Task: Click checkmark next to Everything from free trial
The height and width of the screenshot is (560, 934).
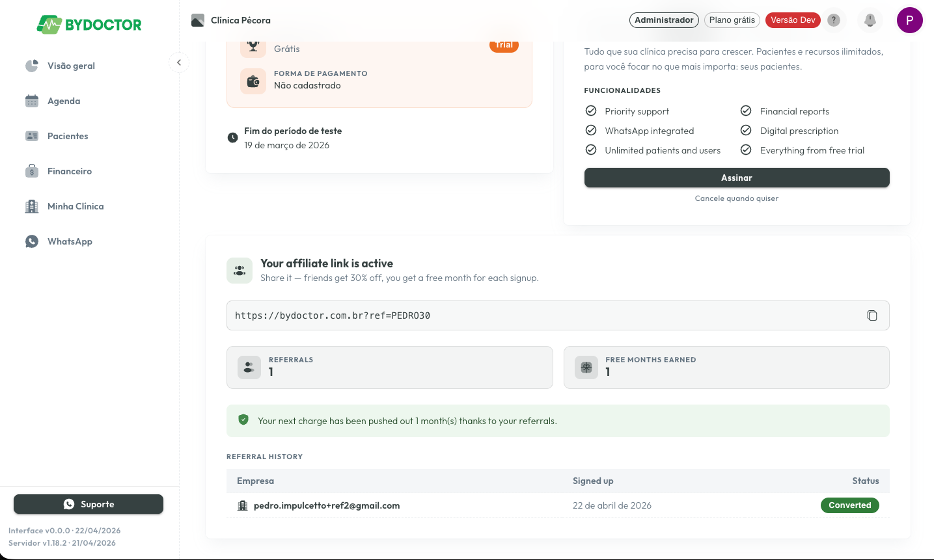Action: click(746, 150)
